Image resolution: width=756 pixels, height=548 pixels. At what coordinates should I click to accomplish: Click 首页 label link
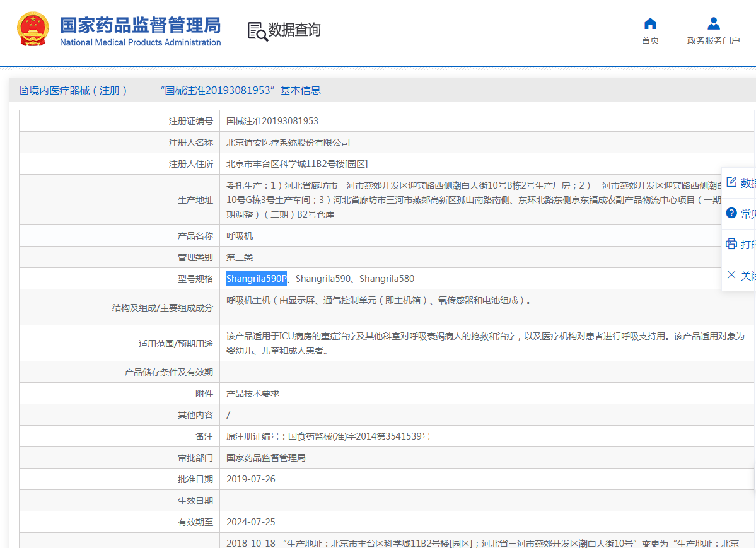click(x=650, y=40)
